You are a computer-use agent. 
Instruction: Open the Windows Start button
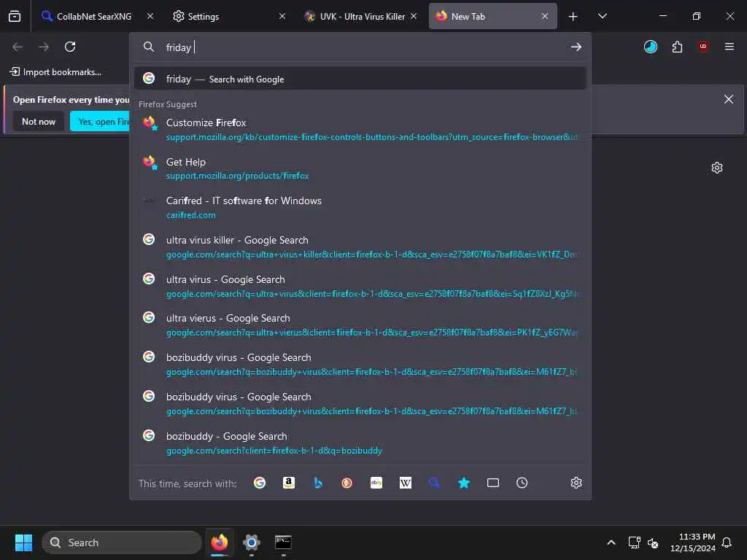pos(23,542)
